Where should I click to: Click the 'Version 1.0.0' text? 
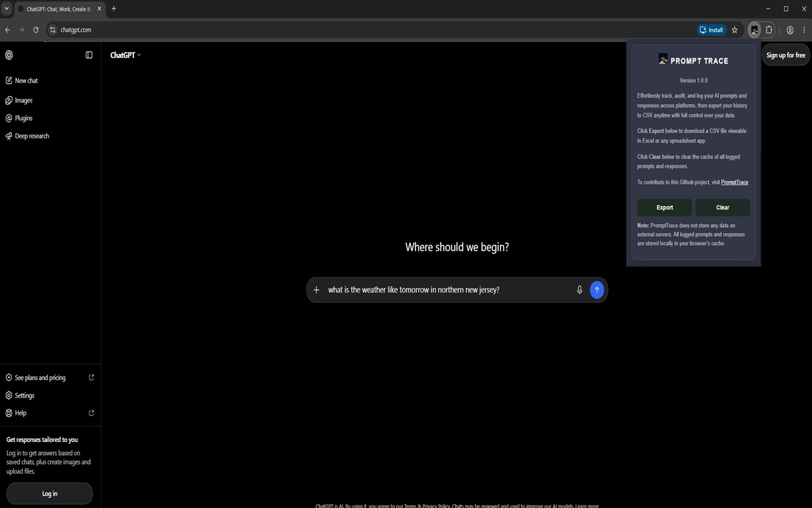(x=693, y=81)
